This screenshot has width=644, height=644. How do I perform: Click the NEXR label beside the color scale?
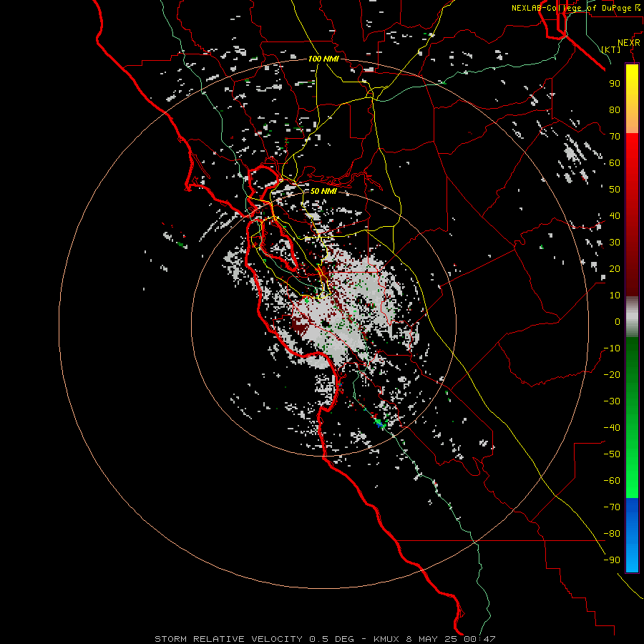click(x=629, y=43)
